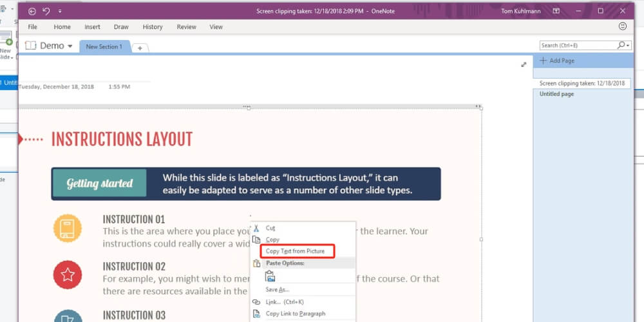The image size is (644, 322).
Task: Click the page time 1:55 PM
Action: (x=120, y=87)
